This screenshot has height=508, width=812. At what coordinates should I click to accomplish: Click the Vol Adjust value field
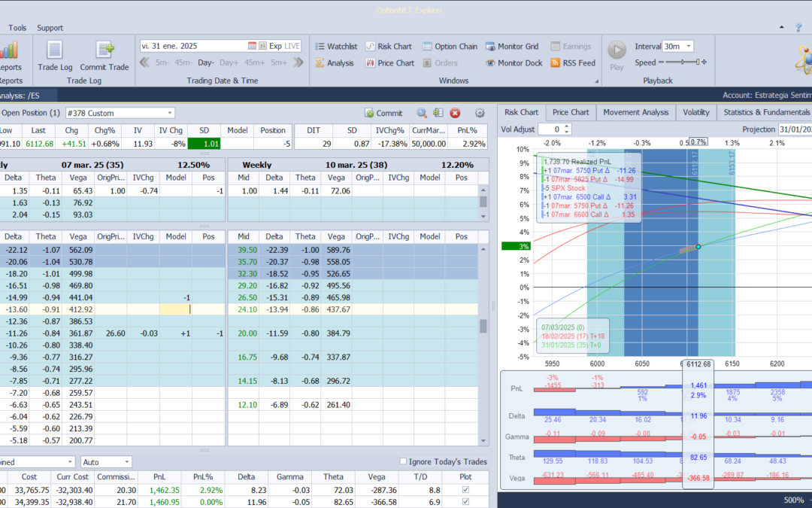pyautogui.click(x=550, y=129)
